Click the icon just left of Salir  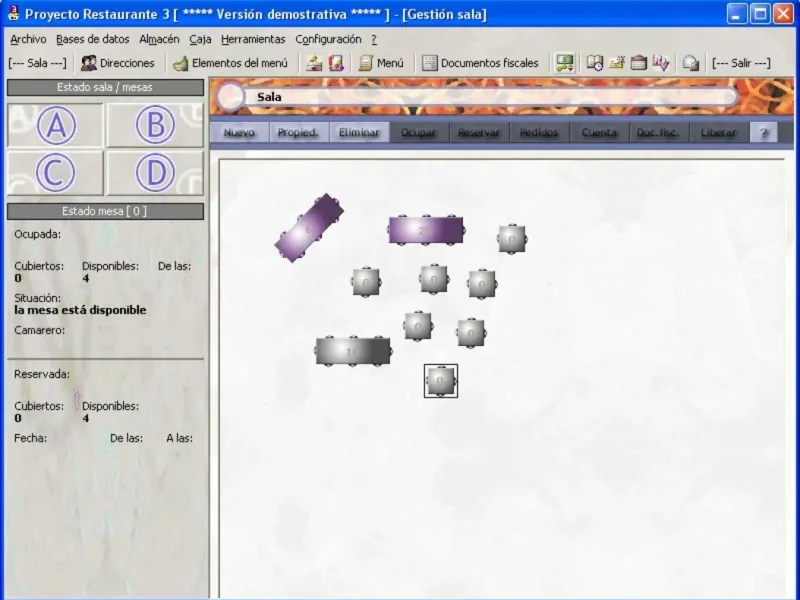pos(690,63)
